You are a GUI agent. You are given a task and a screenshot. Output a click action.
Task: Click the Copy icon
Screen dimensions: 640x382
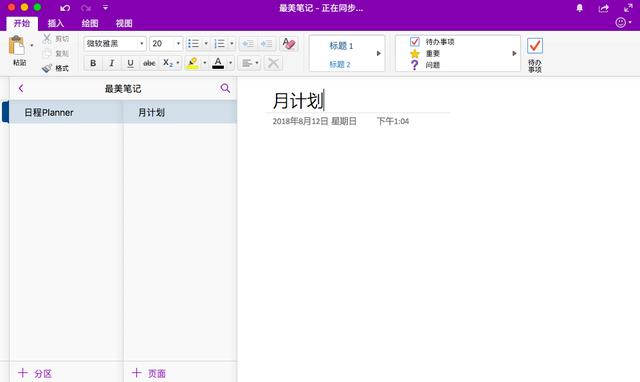pos(47,53)
